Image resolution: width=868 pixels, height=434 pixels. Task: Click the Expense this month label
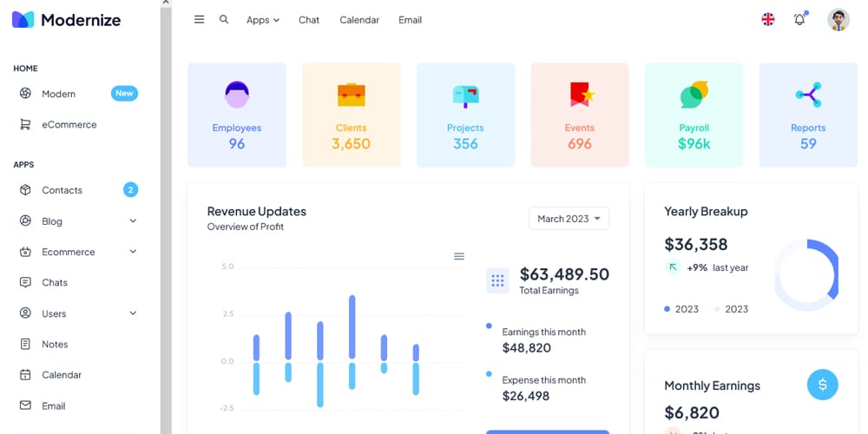pos(543,380)
